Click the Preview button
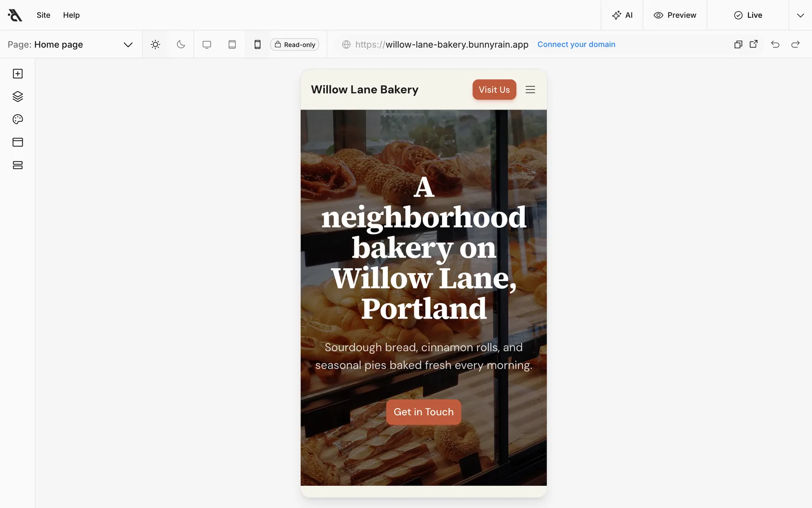The height and width of the screenshot is (508, 812). tap(675, 15)
